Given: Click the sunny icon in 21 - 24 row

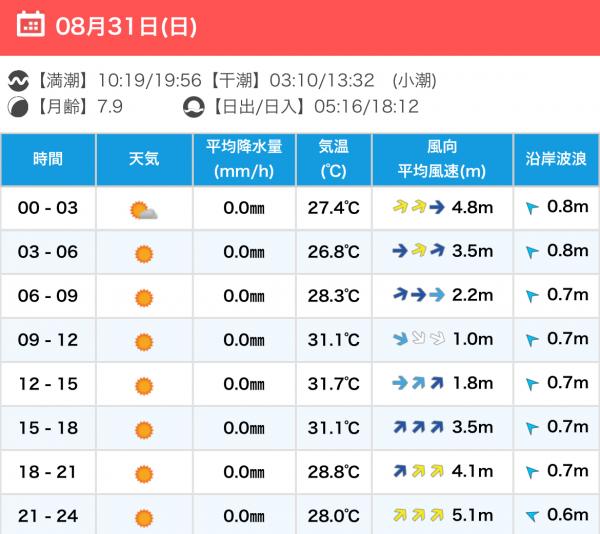Looking at the screenshot, I should click(x=144, y=518).
